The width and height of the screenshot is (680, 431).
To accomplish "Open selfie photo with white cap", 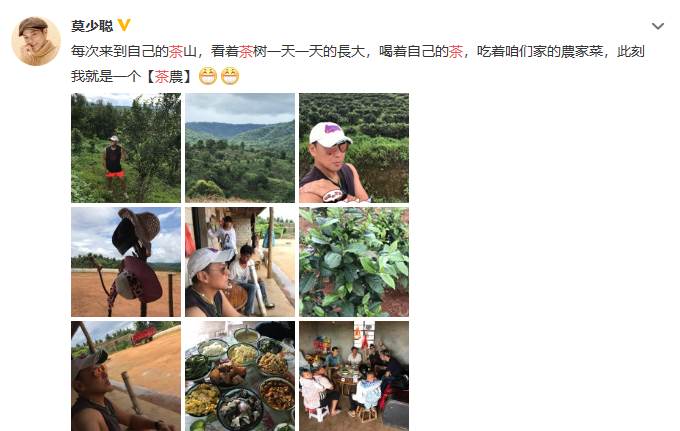I will [354, 148].
